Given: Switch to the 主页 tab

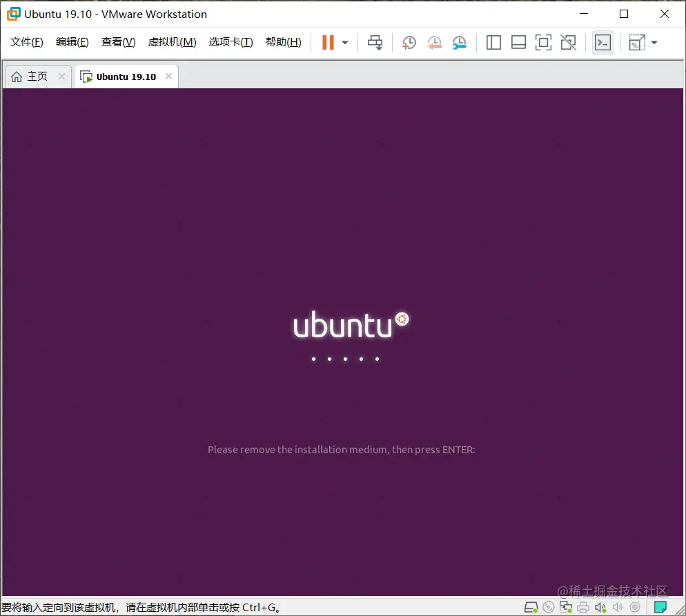Looking at the screenshot, I should 32,76.
